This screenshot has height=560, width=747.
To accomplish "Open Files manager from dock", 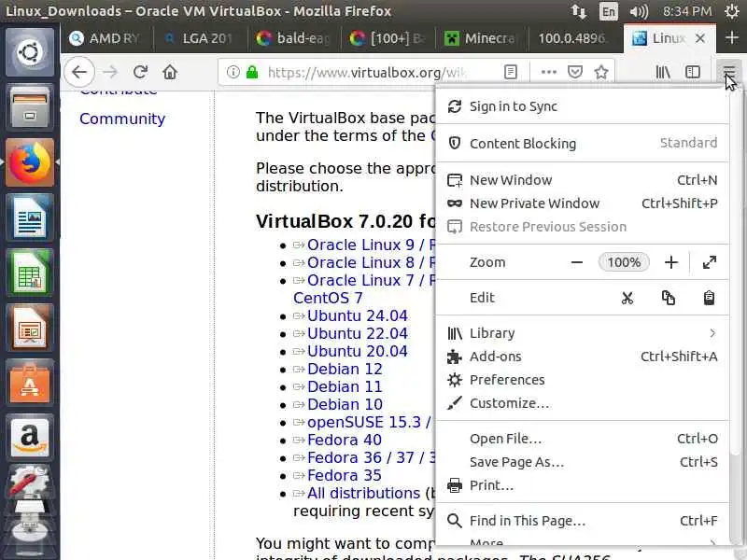I will coord(30,107).
